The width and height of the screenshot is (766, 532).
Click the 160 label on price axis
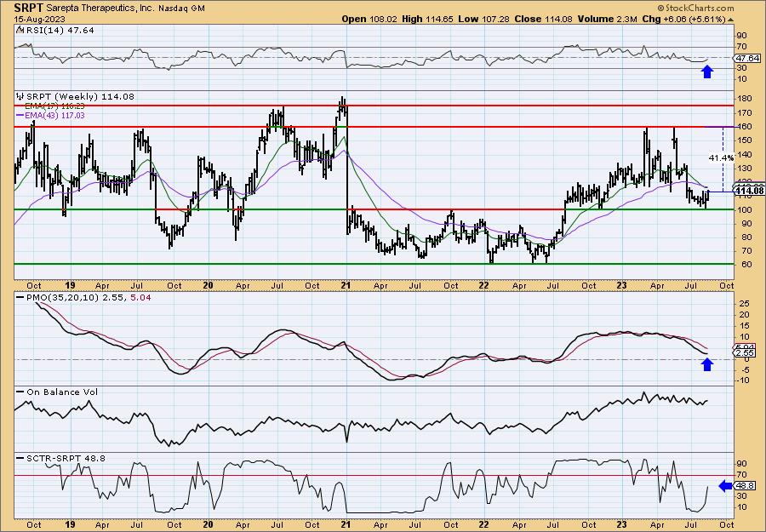pos(746,127)
